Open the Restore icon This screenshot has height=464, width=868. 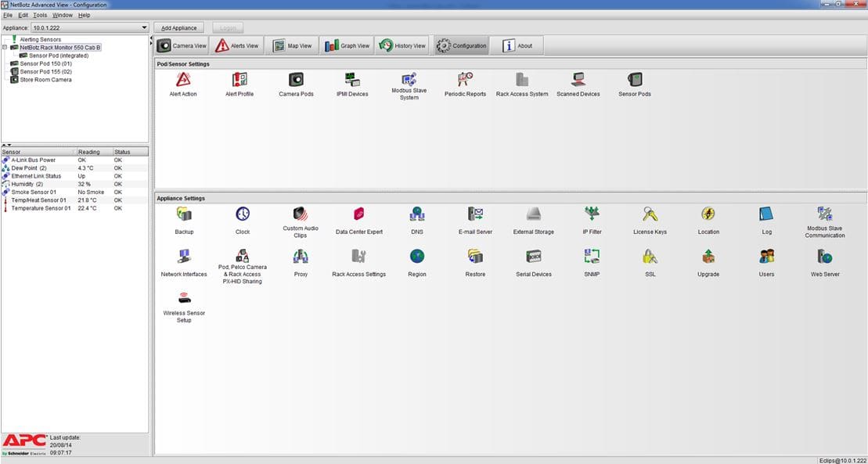click(x=475, y=257)
